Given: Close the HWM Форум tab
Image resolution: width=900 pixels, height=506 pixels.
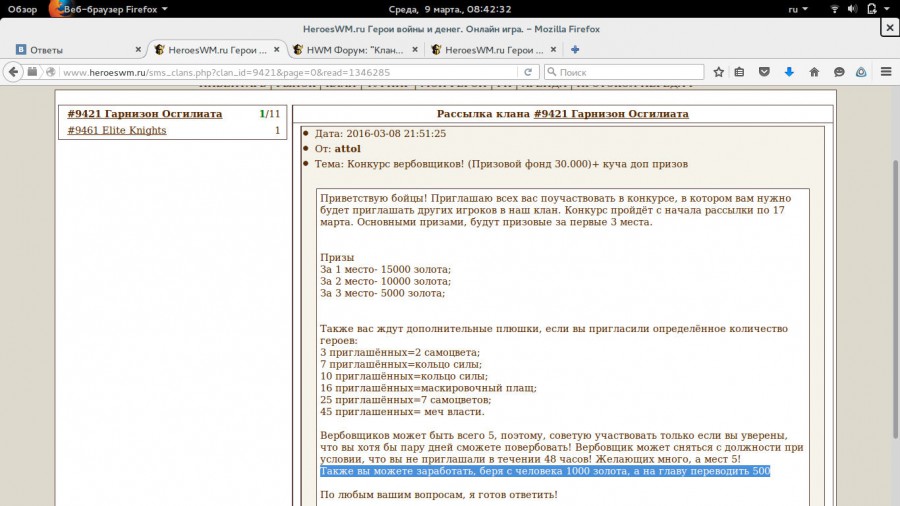Looking at the screenshot, I should 415,50.
